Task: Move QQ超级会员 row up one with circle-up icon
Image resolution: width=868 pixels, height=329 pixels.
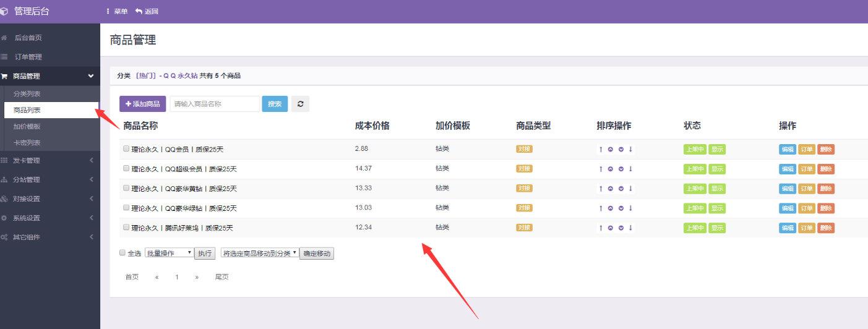Action: [610, 169]
